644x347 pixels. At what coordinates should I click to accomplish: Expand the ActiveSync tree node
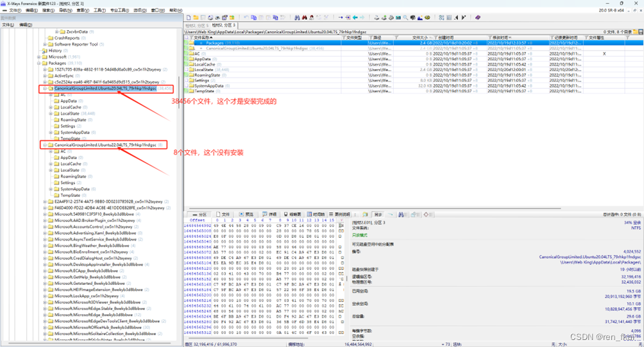tap(45, 76)
